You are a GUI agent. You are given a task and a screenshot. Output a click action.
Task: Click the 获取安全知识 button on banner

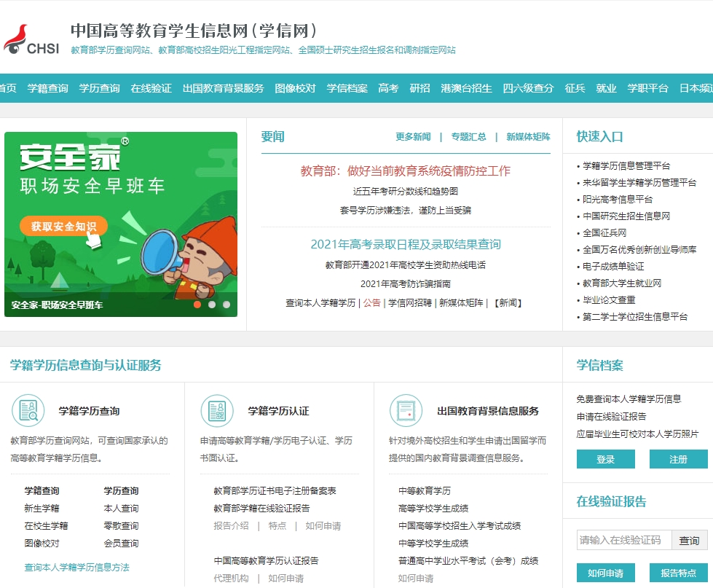(63, 226)
